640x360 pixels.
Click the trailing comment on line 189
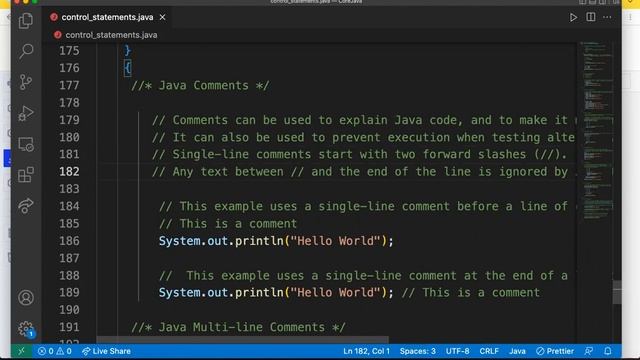(x=471, y=293)
